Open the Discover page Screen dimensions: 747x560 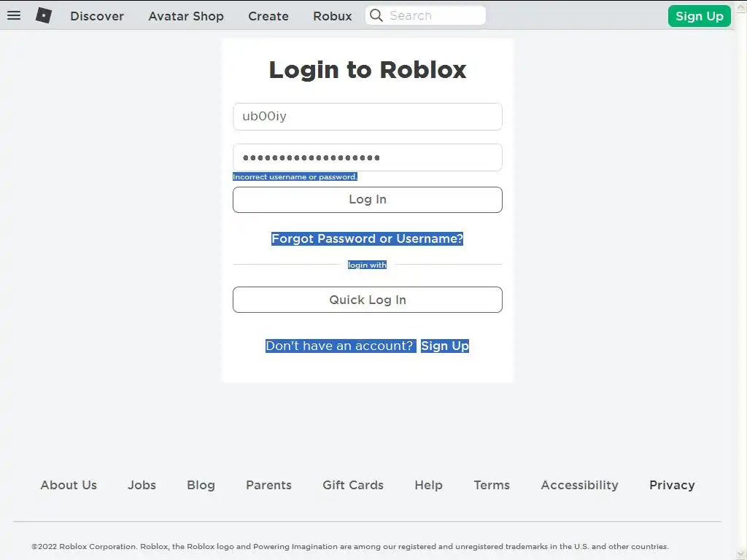[97, 16]
